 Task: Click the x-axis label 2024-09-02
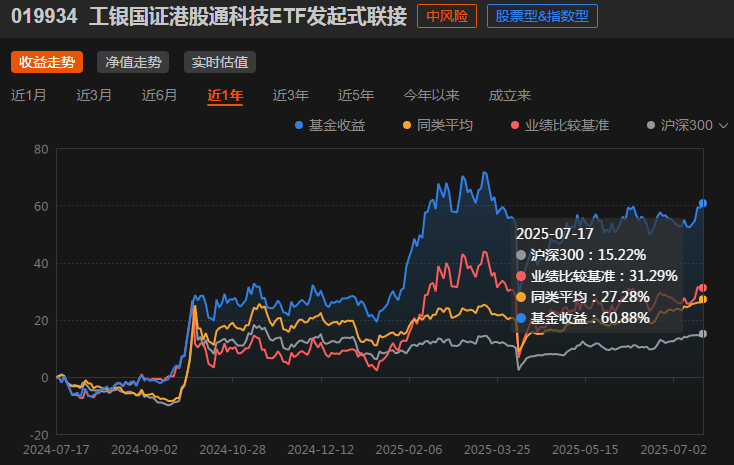pos(145,450)
